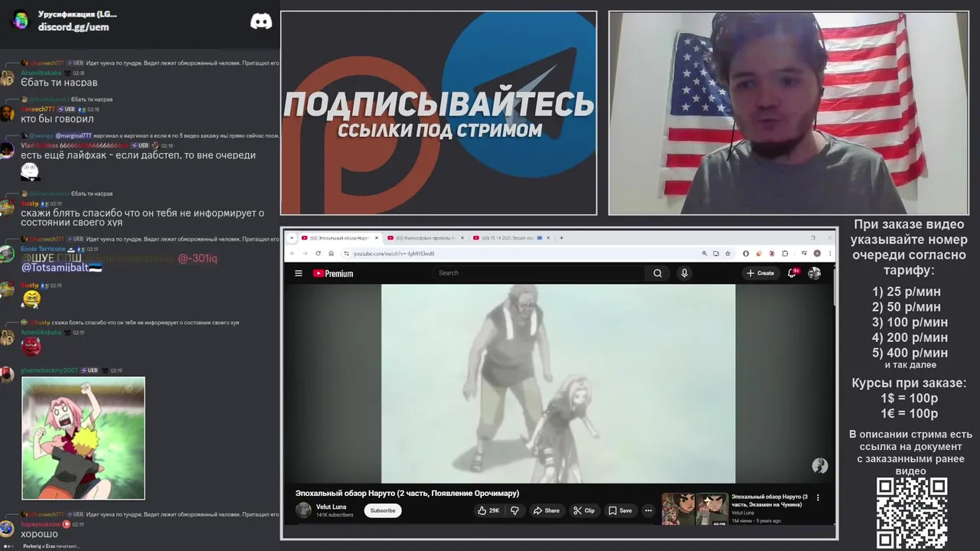Open the Chrome three-dot menu
The width and height of the screenshot is (980, 551).
pos(830,253)
